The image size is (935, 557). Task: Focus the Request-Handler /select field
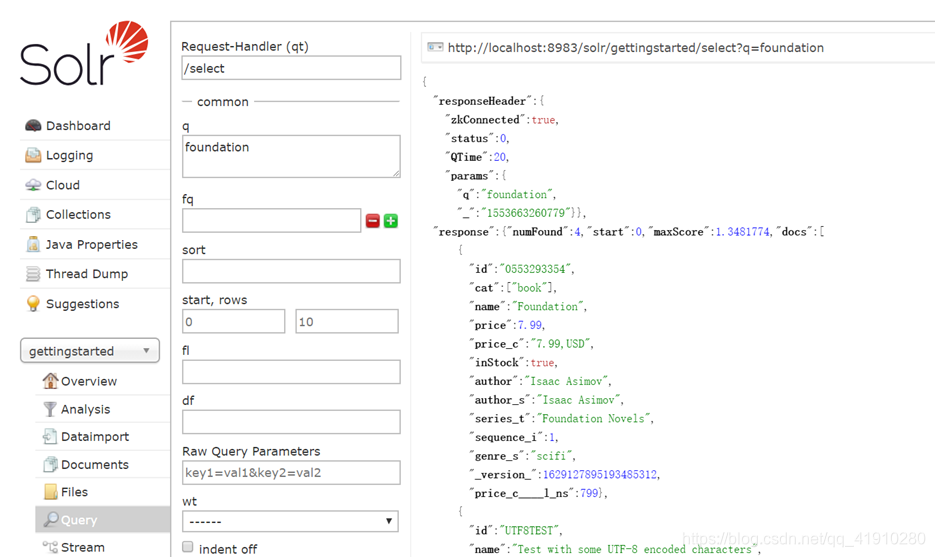291,68
